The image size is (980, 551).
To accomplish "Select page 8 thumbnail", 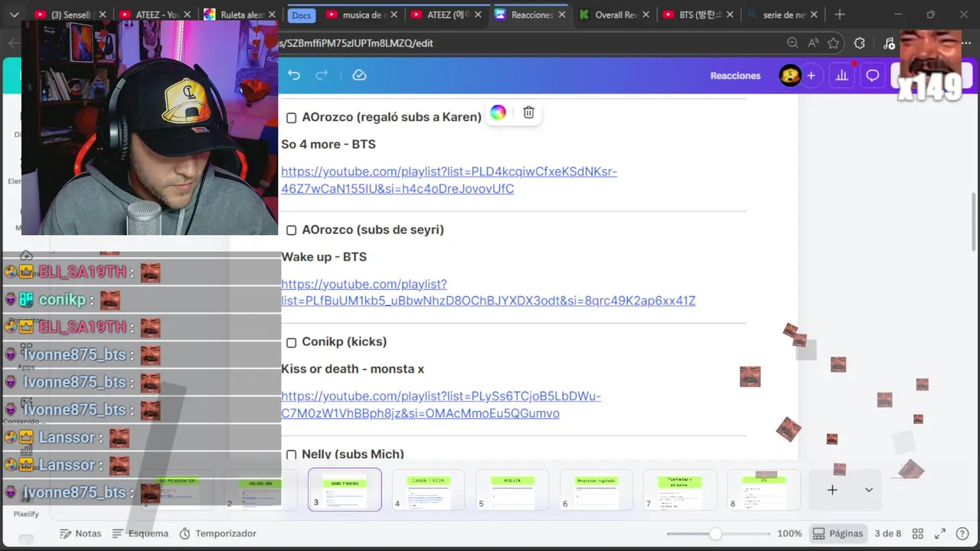I will tap(763, 490).
